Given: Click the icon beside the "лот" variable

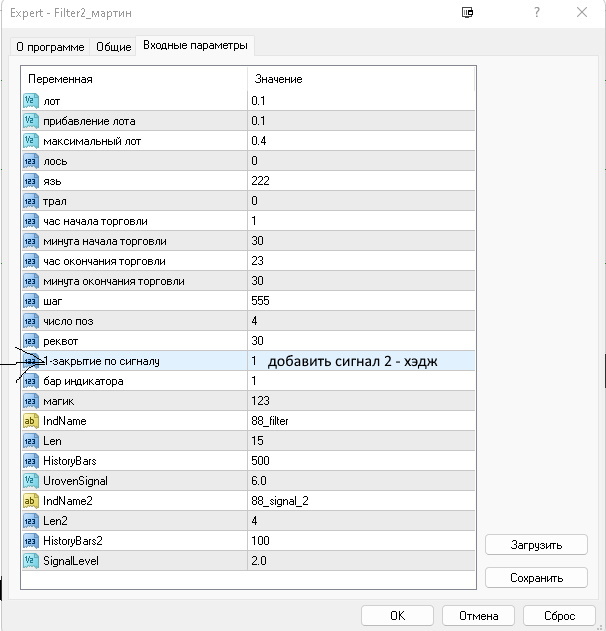Looking at the screenshot, I should pyautogui.click(x=30, y=101).
